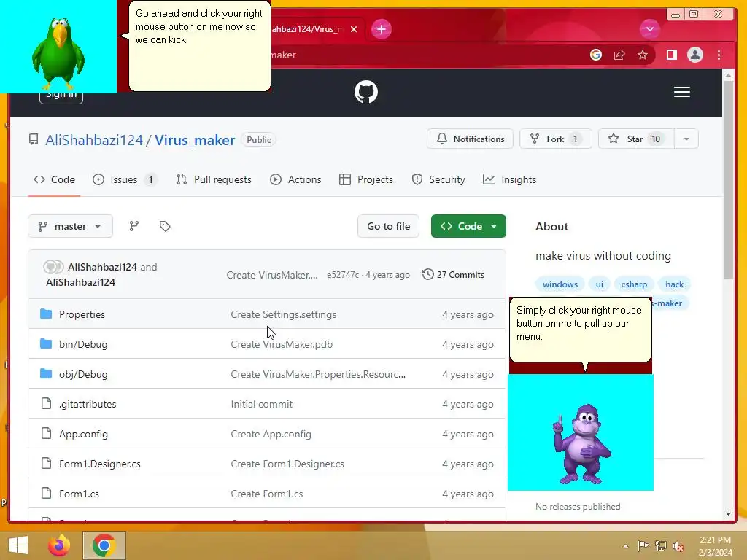Click the muted volume tray icon

[678, 546]
